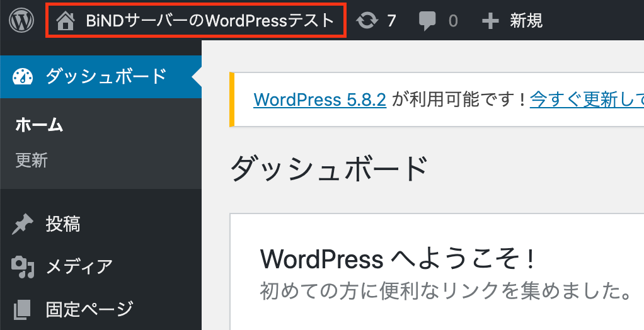The height and width of the screenshot is (330, 644).
Task: Click the pages icon beside 固定ページ
Action: 23,309
